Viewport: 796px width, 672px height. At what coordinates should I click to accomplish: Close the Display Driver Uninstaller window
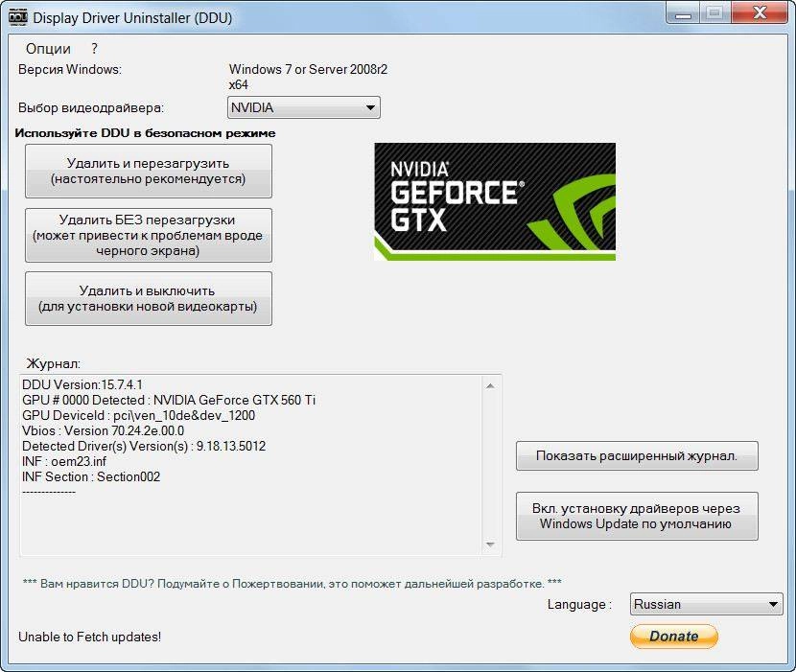pos(760,12)
